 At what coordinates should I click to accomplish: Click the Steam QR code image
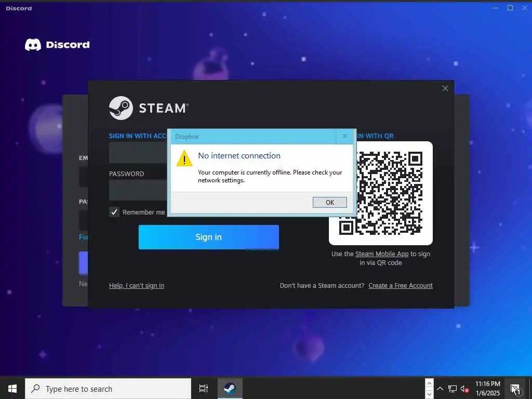[x=381, y=193]
